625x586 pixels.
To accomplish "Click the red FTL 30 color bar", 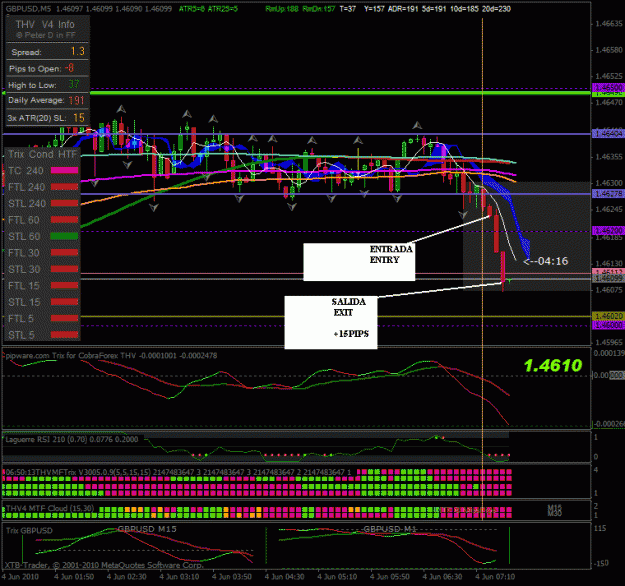I will pos(64,252).
